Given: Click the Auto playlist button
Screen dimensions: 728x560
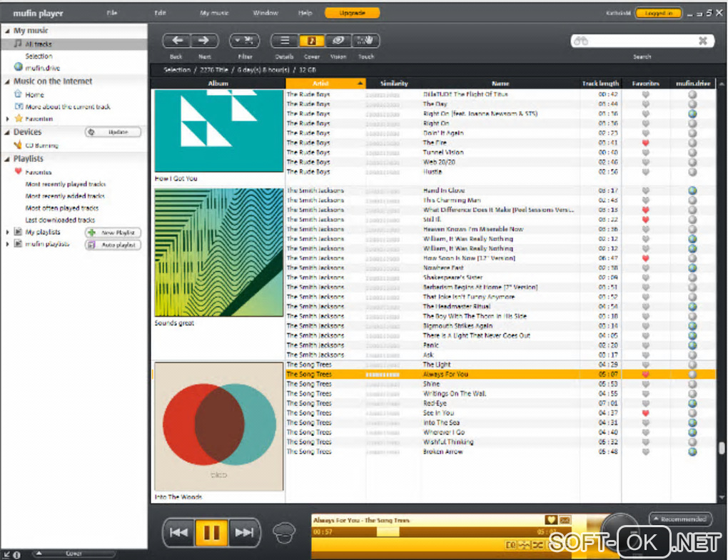Looking at the screenshot, I should click(113, 245).
